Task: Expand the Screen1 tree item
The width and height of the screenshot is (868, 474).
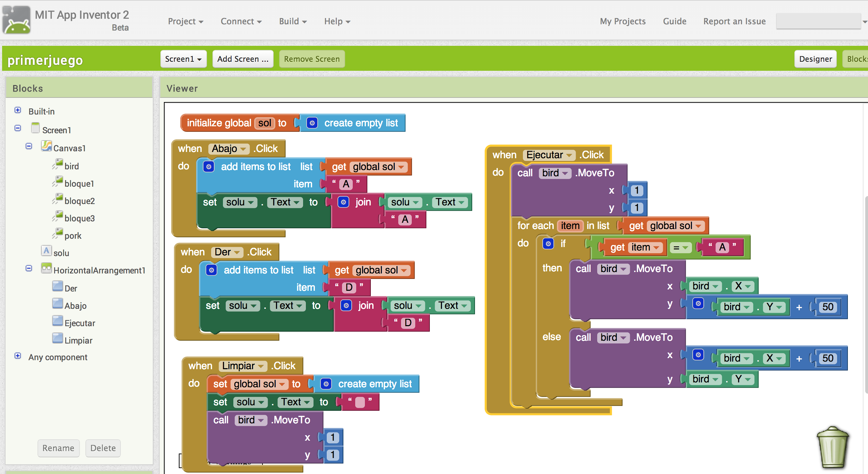Action: [17, 129]
